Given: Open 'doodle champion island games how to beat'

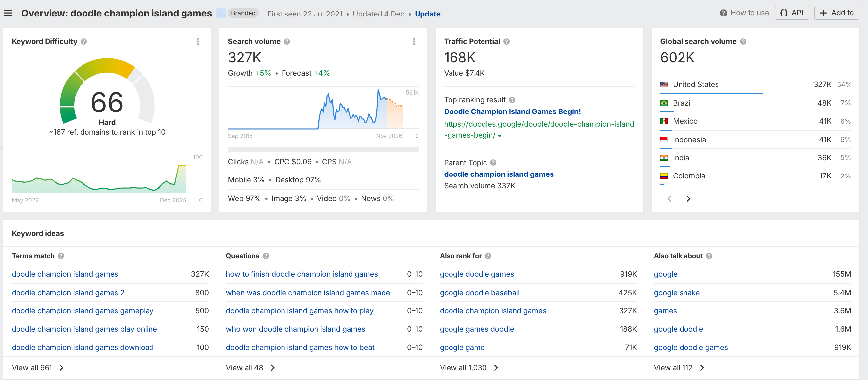Looking at the screenshot, I should click(x=300, y=347).
